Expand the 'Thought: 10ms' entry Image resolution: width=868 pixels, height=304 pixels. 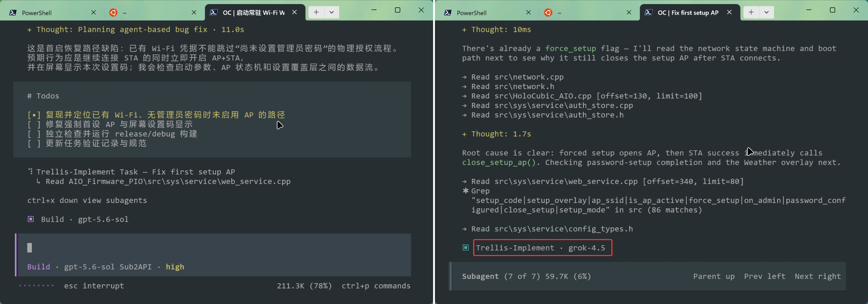[497, 30]
